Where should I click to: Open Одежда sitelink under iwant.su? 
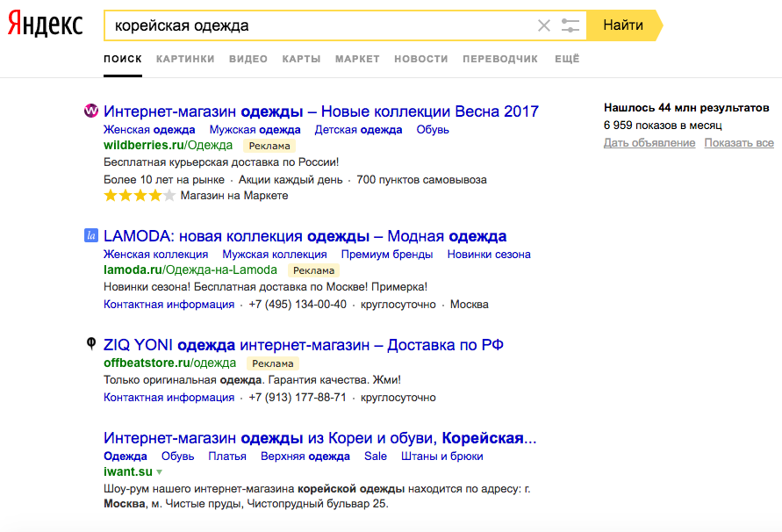126,457
